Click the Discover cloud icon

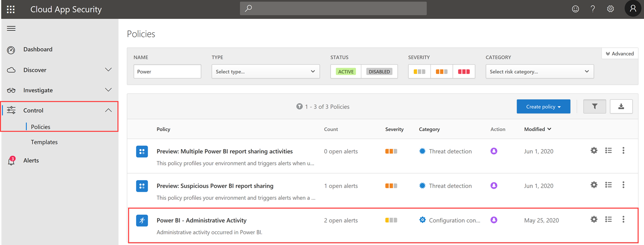coord(11,70)
